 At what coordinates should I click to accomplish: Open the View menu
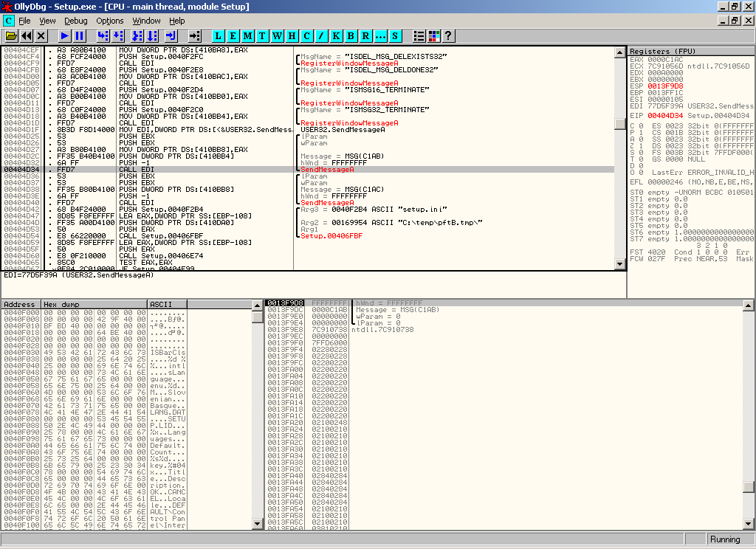click(x=47, y=21)
